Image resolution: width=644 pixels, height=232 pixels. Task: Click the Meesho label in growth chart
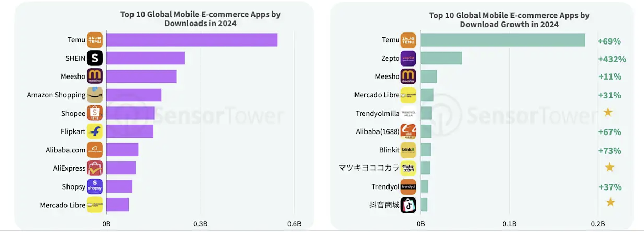pos(387,76)
